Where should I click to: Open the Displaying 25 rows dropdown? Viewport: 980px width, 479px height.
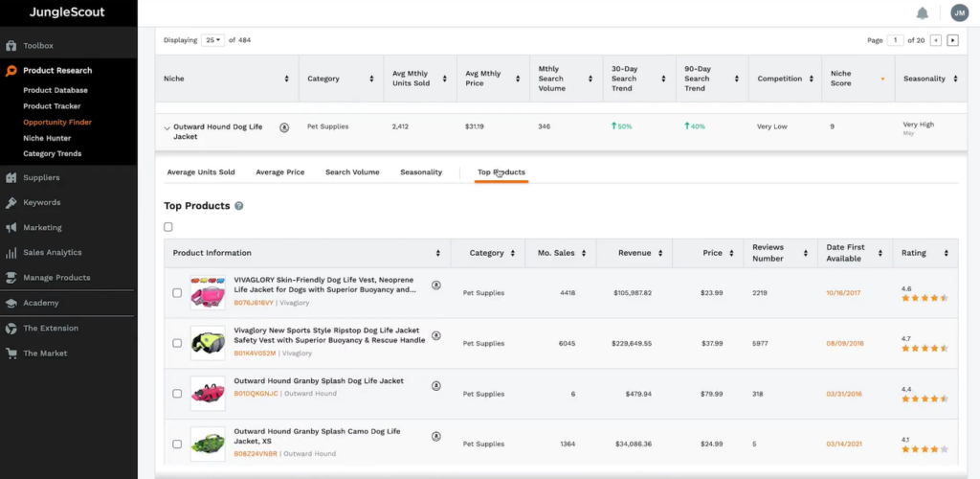pyautogui.click(x=212, y=40)
